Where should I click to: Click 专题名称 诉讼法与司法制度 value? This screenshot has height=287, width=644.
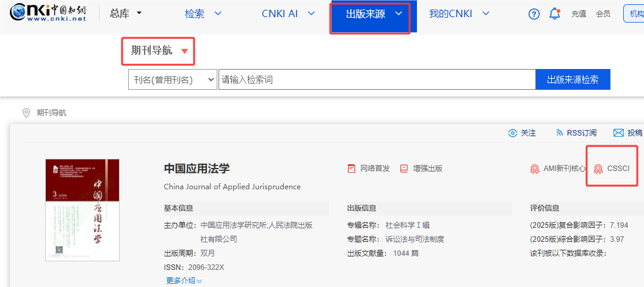click(x=415, y=239)
